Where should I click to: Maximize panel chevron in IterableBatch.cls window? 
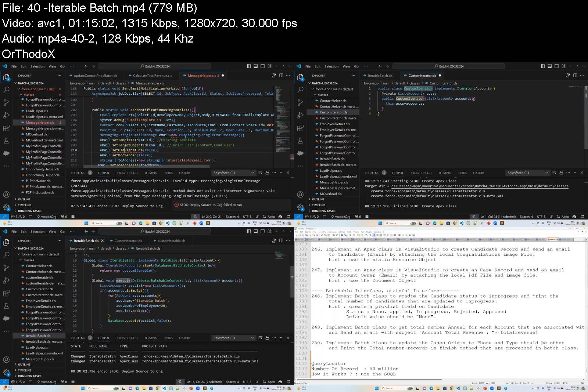(281, 338)
